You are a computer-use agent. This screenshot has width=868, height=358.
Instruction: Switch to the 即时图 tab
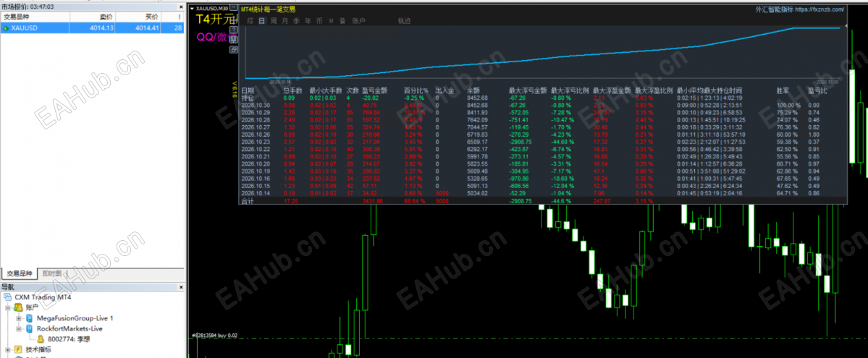click(53, 273)
